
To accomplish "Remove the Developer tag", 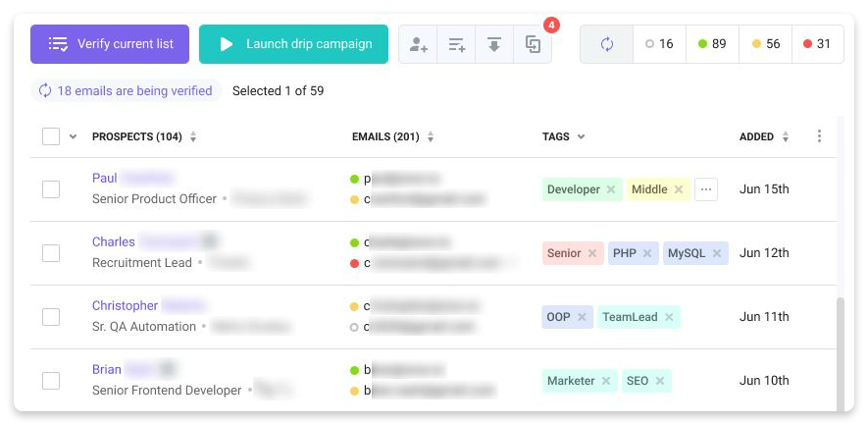I will pos(611,189).
